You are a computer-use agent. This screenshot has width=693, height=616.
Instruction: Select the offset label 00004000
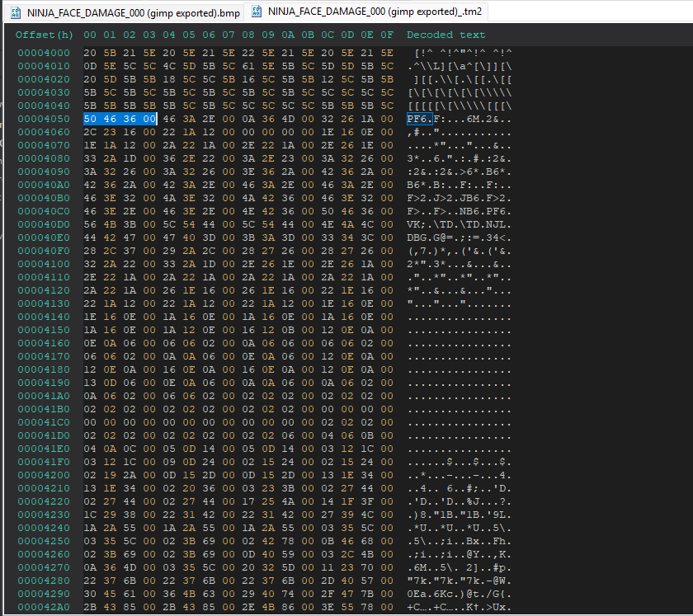tap(45, 53)
